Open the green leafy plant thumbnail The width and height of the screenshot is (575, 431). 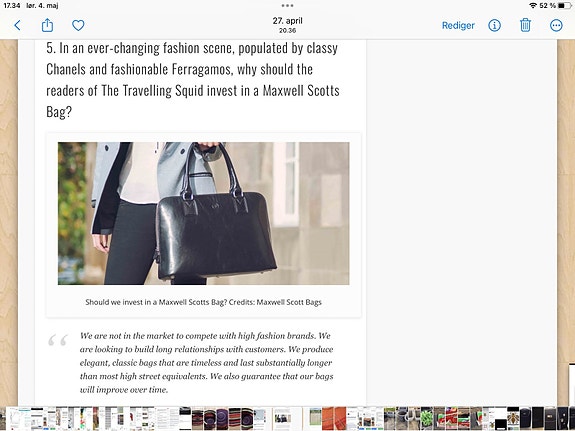[x=426, y=418]
